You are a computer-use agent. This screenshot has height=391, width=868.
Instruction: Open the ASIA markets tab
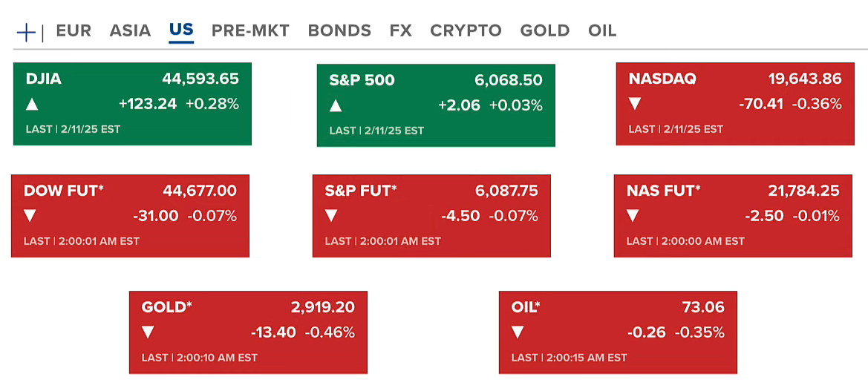point(130,30)
